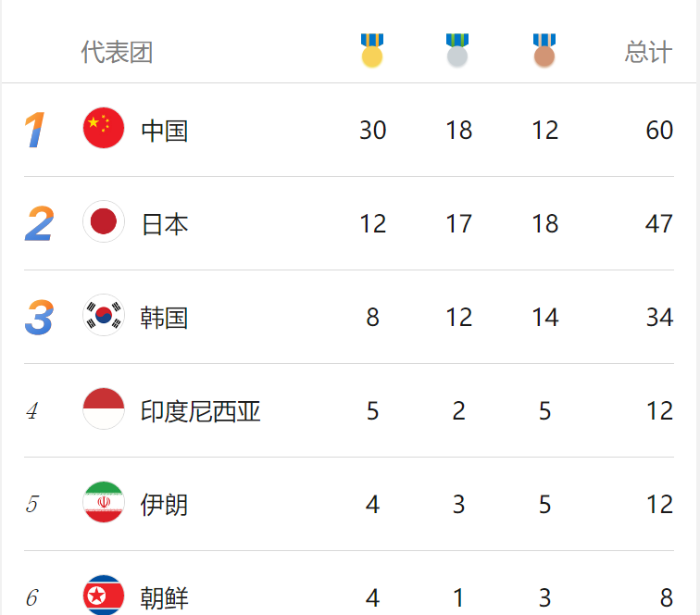Click the bronze medal icon header
Viewport: 700px width, 615px height.
(x=544, y=50)
